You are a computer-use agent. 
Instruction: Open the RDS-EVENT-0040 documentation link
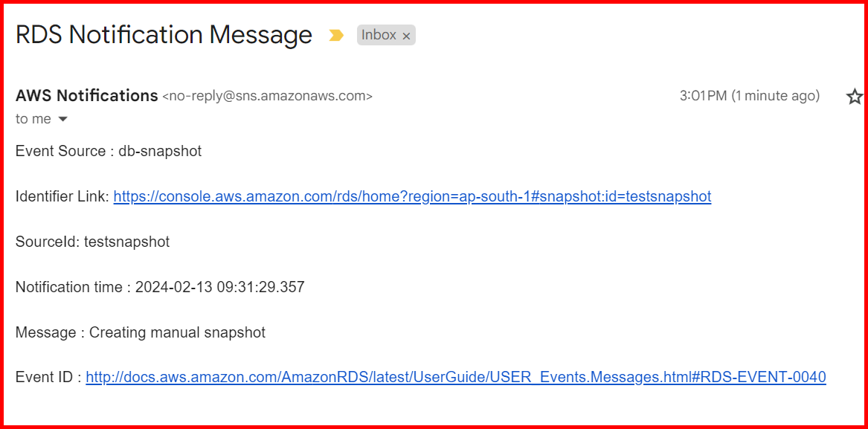(x=456, y=377)
